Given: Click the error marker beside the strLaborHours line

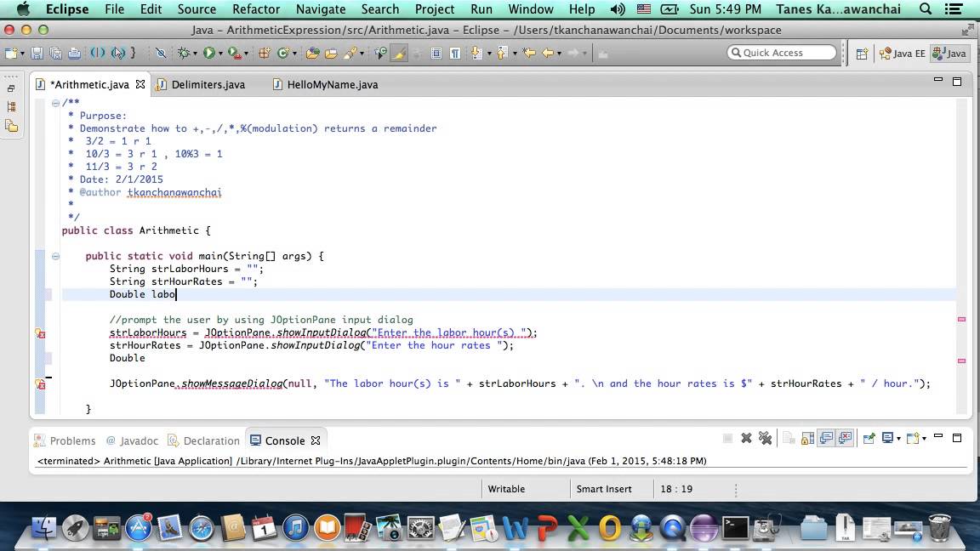Looking at the screenshot, I should pos(40,333).
